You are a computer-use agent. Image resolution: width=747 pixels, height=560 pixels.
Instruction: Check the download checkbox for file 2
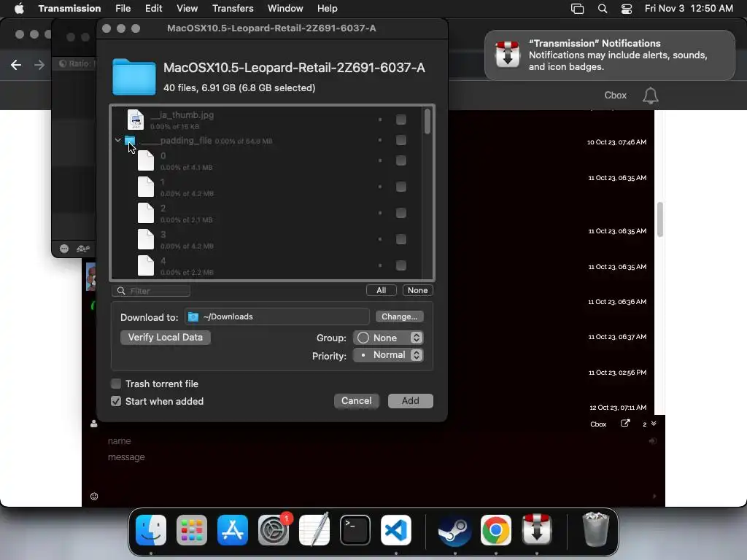point(401,213)
